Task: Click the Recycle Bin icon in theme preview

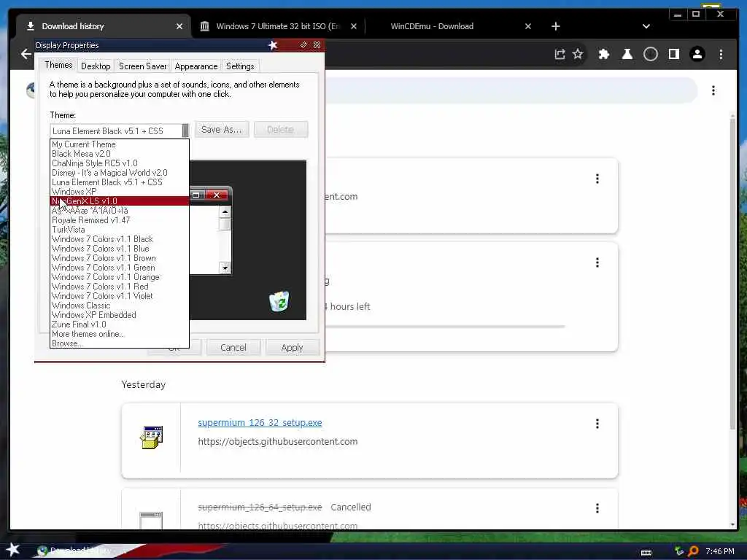Action: [279, 301]
